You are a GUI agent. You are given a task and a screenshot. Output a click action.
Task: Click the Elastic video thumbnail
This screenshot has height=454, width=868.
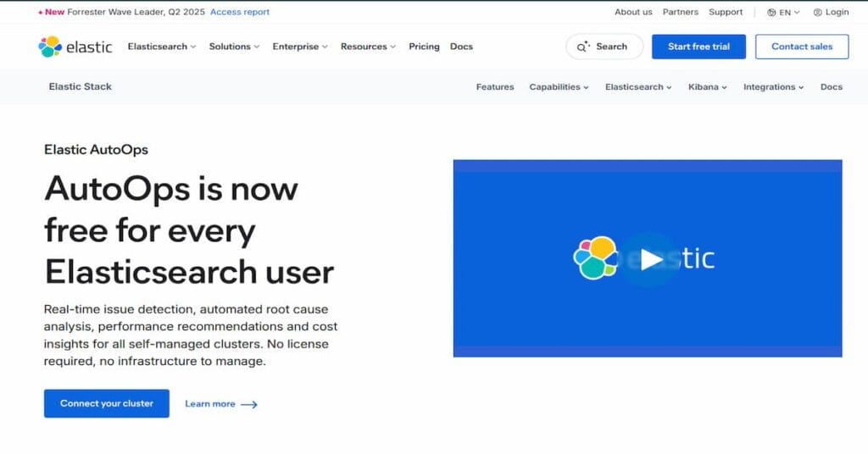pyautogui.click(x=648, y=258)
